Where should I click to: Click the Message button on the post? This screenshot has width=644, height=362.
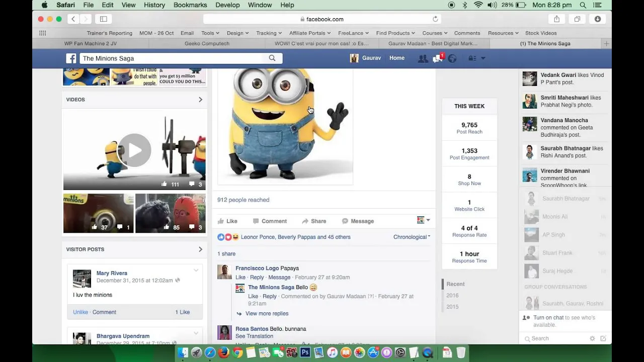(x=358, y=221)
